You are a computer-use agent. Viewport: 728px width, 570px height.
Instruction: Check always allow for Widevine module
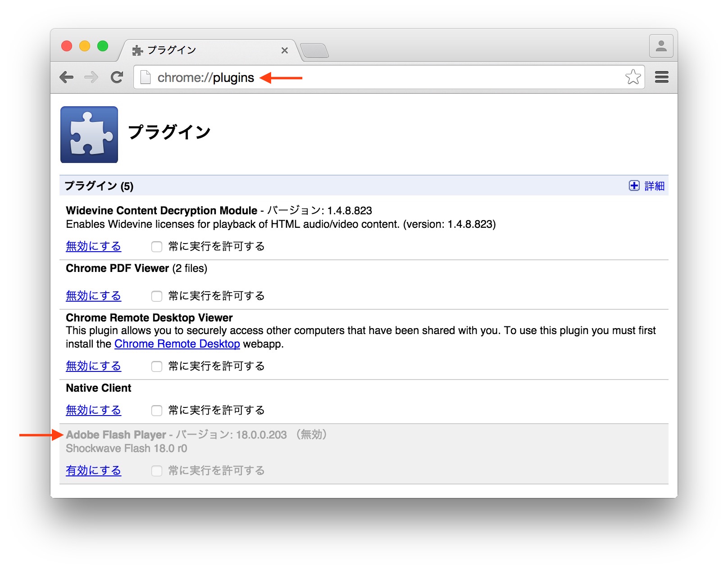tap(157, 247)
